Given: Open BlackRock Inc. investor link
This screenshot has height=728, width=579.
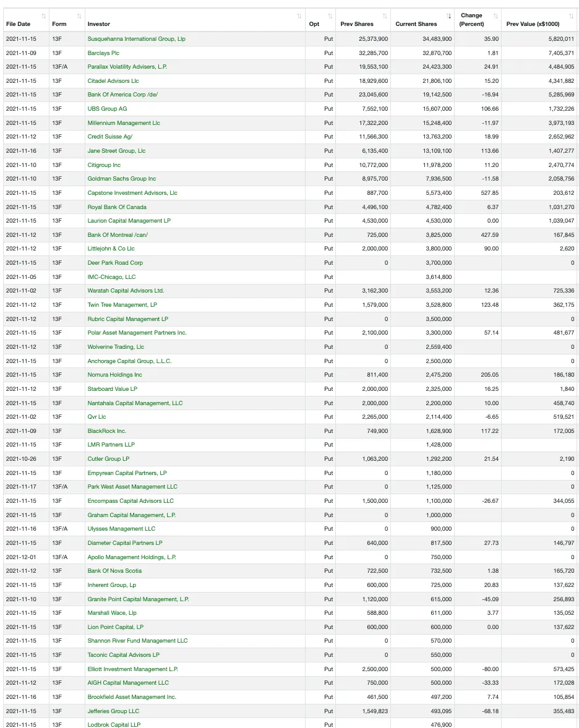Looking at the screenshot, I should [107, 431].
